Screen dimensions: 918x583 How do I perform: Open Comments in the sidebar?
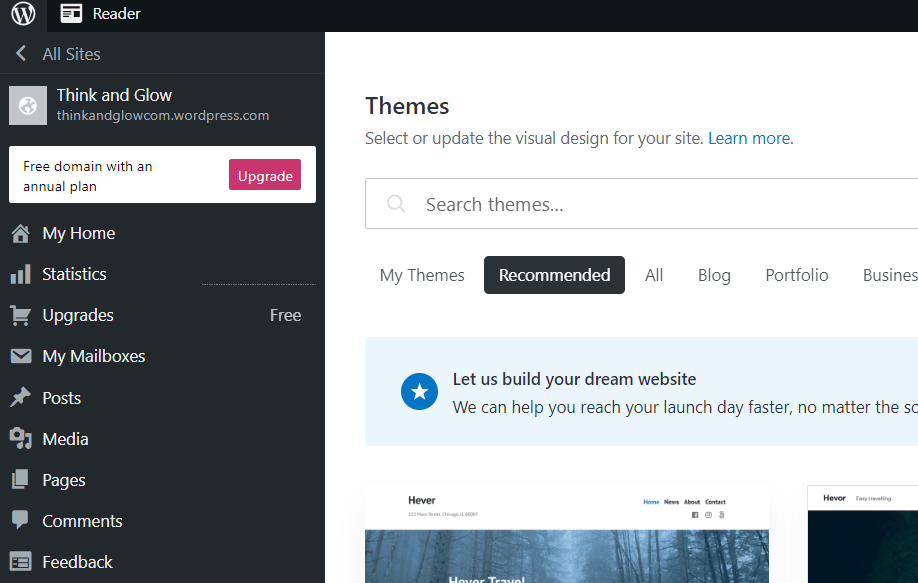82,521
